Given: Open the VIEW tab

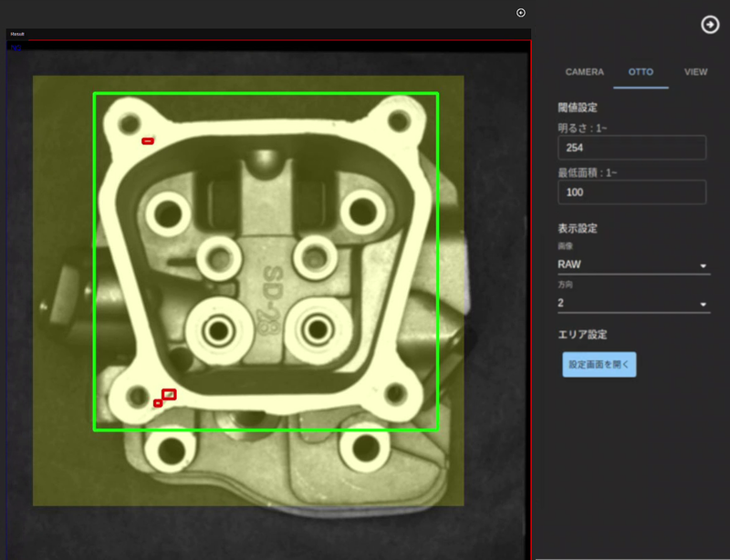Looking at the screenshot, I should click(x=695, y=72).
